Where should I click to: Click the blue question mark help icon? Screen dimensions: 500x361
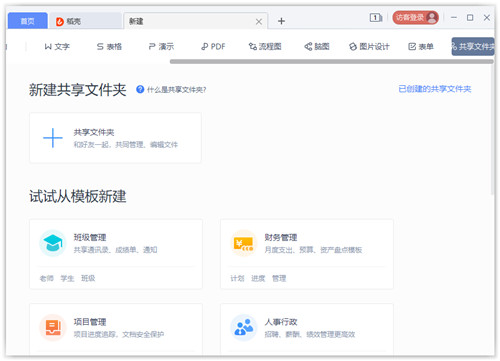click(140, 89)
